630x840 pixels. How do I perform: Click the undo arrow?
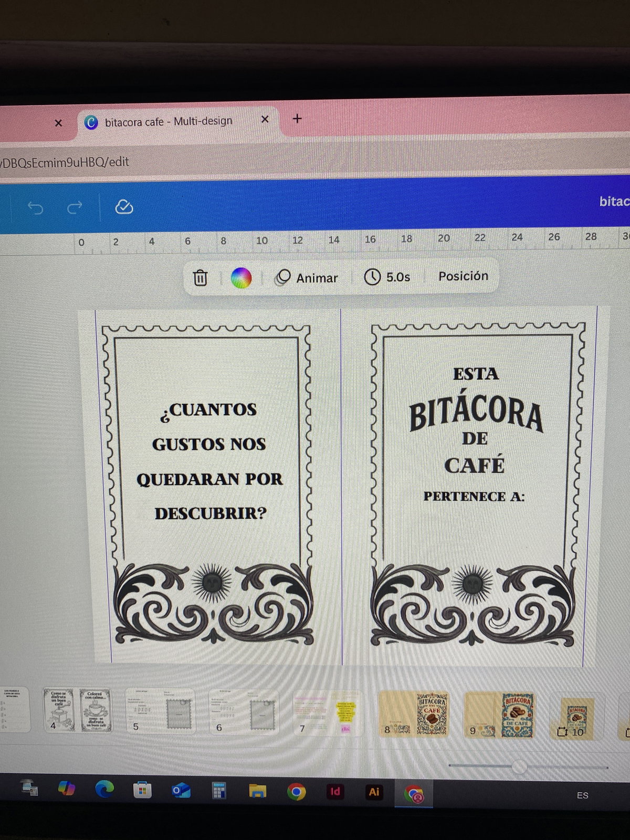tap(35, 208)
